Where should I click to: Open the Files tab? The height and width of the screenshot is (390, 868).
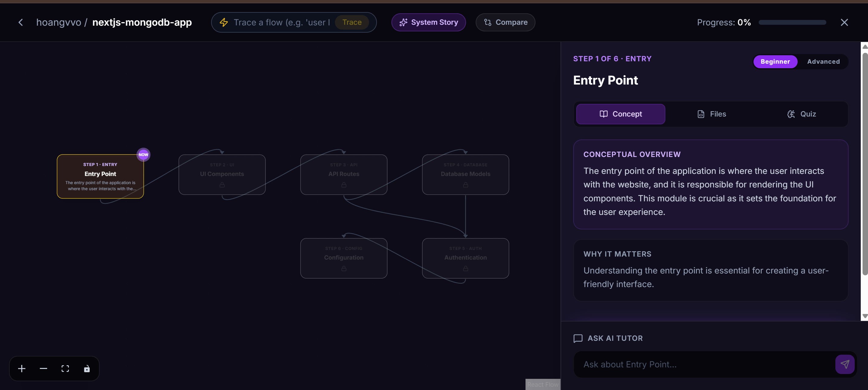711,114
